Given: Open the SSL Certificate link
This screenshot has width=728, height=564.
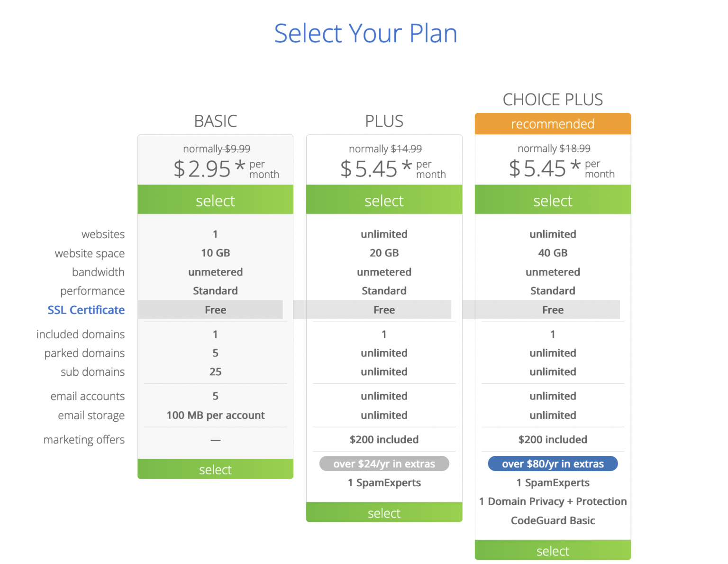Looking at the screenshot, I should [86, 310].
